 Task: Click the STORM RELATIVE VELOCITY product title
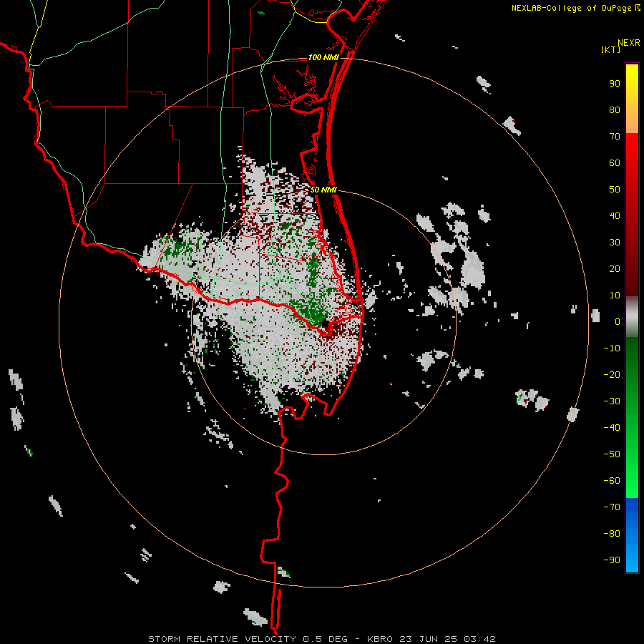pyautogui.click(x=222, y=639)
